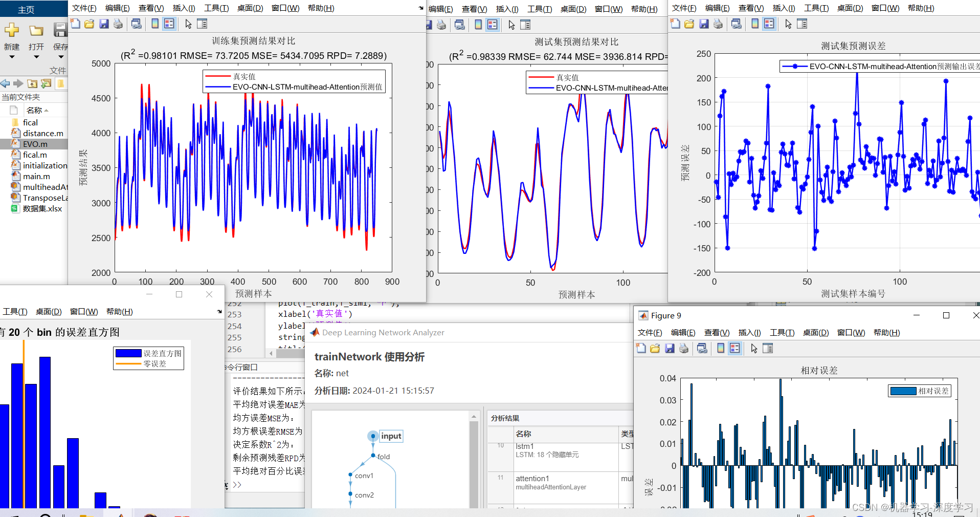Open the 窗口(W) menu of the test figure
This screenshot has width=980, height=517.
tap(608, 8)
